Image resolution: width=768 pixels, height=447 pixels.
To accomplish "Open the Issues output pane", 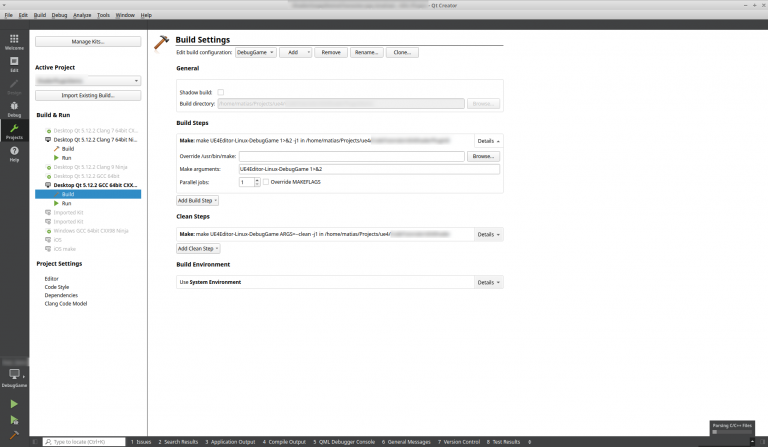I will tap(141, 442).
